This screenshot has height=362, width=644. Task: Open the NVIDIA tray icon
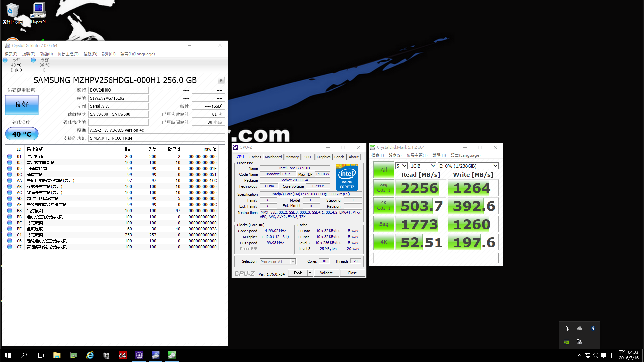click(x=566, y=342)
